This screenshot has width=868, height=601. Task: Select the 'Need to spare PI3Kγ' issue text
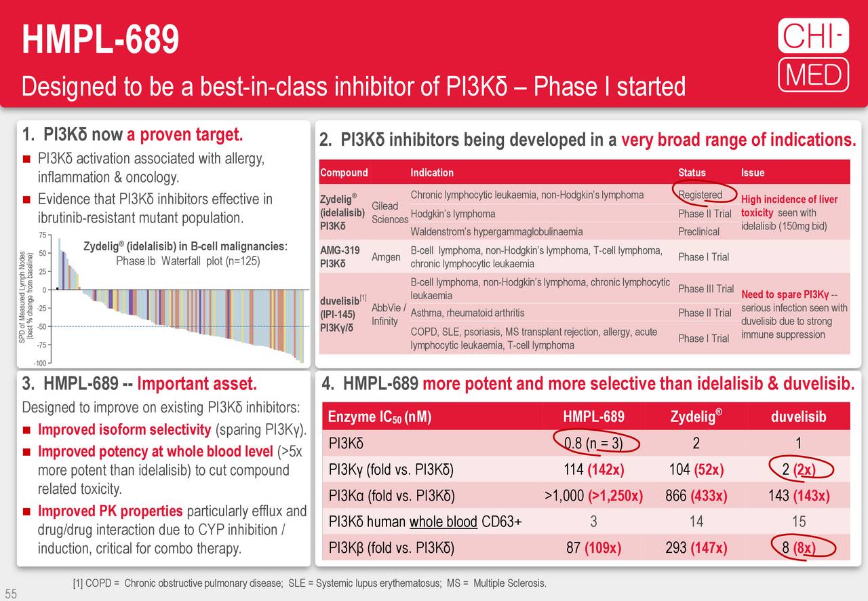point(794,314)
